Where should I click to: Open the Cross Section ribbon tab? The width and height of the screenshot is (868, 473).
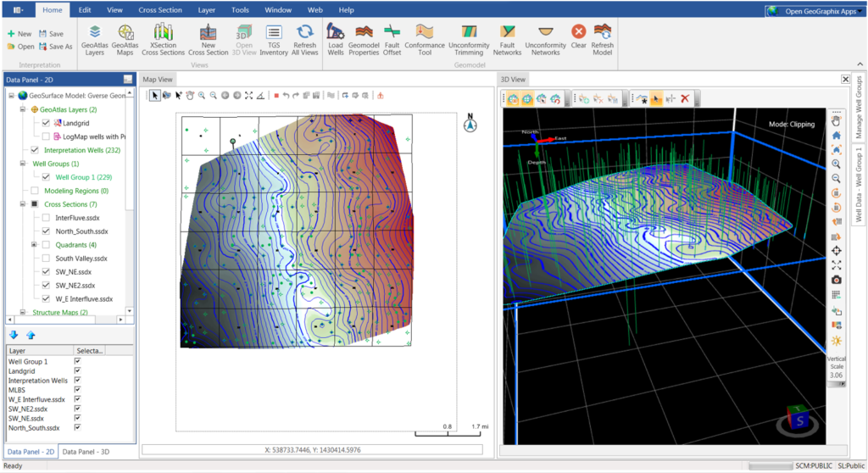160,10
